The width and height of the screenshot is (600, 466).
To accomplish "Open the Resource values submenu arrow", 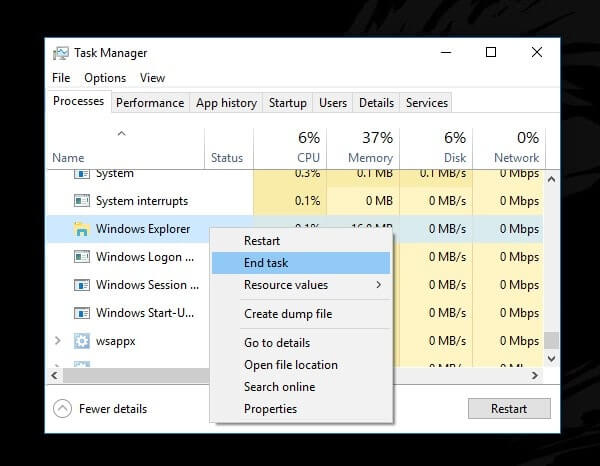I will point(378,285).
